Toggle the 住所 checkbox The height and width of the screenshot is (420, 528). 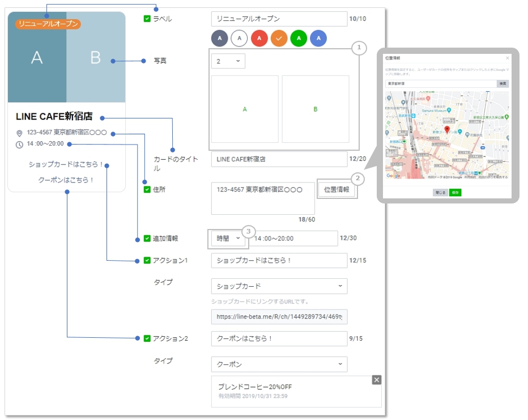(x=147, y=189)
